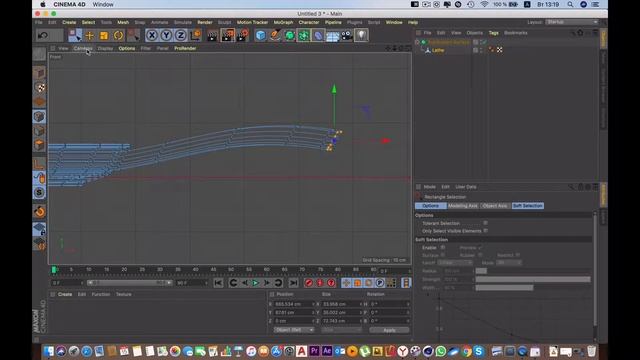
Task: Expand the Subdivision Surface object tree
Action: pyautogui.click(x=418, y=42)
